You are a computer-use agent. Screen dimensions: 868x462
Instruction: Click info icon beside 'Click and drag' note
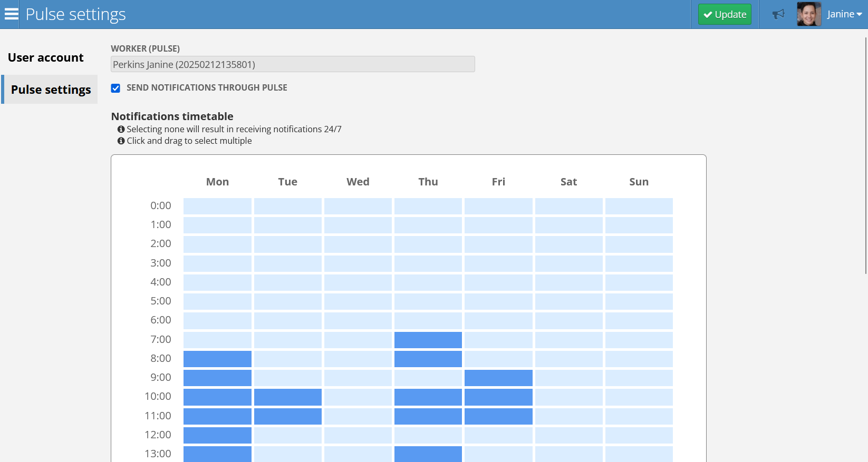pyautogui.click(x=121, y=141)
